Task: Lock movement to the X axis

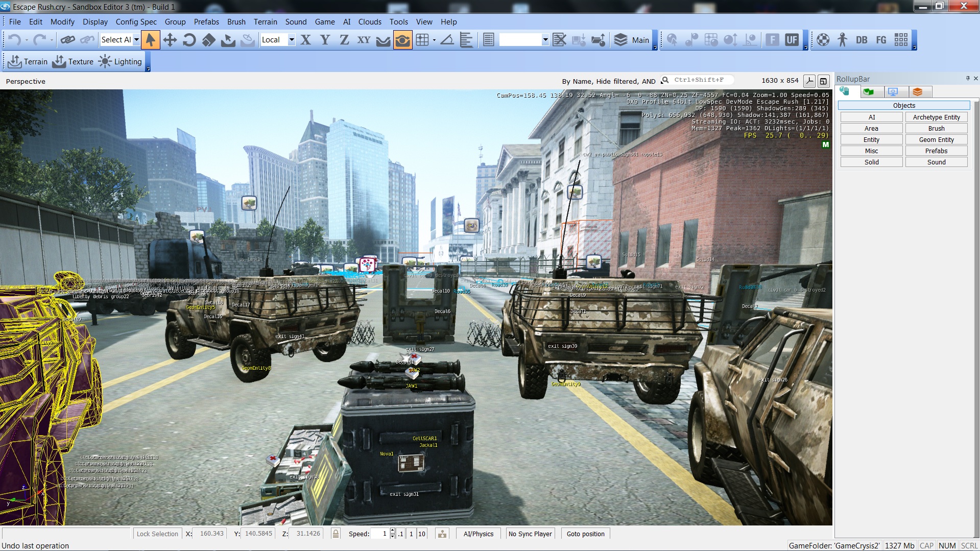Action: [x=305, y=40]
